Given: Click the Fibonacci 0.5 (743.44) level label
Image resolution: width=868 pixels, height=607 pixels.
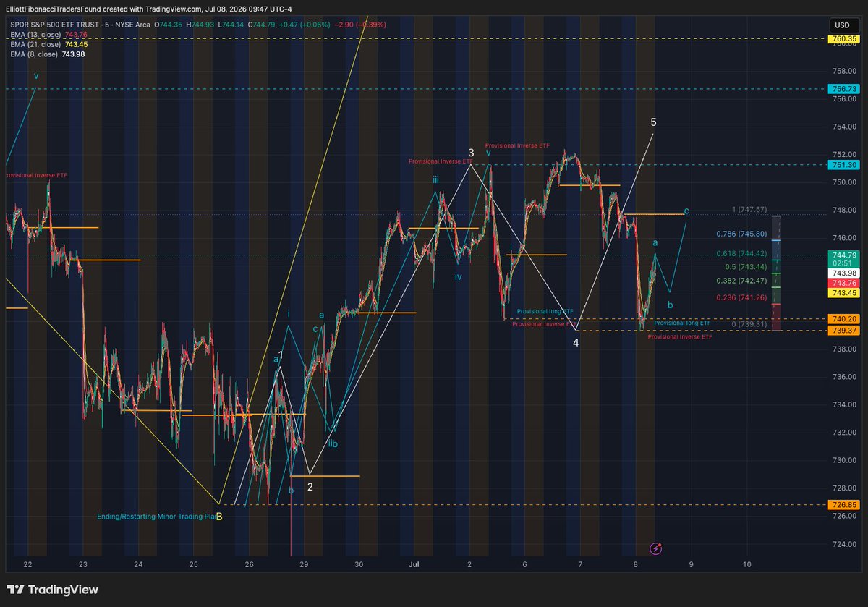Looking at the screenshot, I should tap(746, 266).
